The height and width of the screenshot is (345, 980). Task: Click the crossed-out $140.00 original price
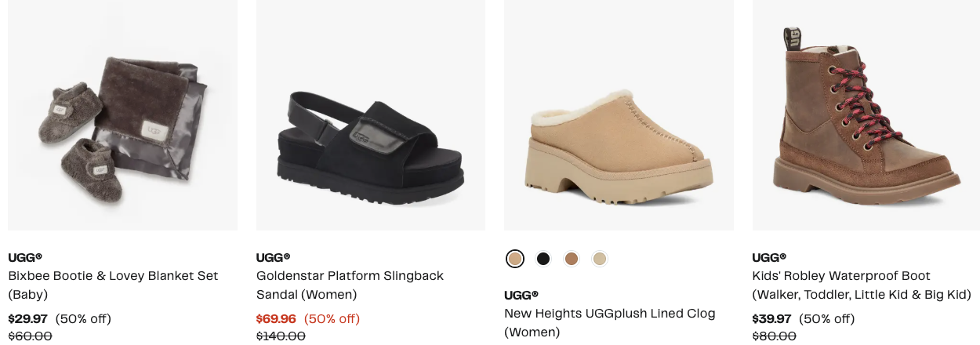pos(281,336)
